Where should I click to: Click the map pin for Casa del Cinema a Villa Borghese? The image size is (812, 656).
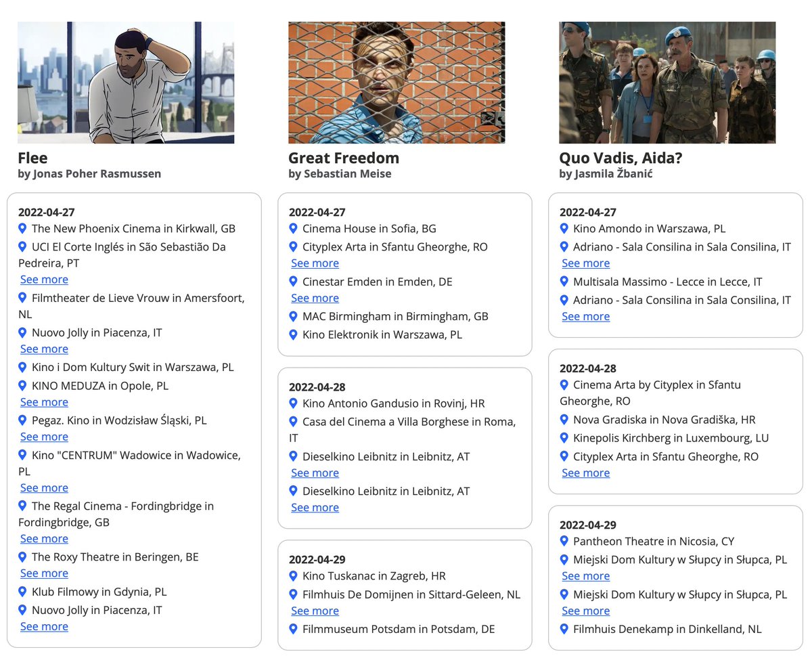[293, 422]
